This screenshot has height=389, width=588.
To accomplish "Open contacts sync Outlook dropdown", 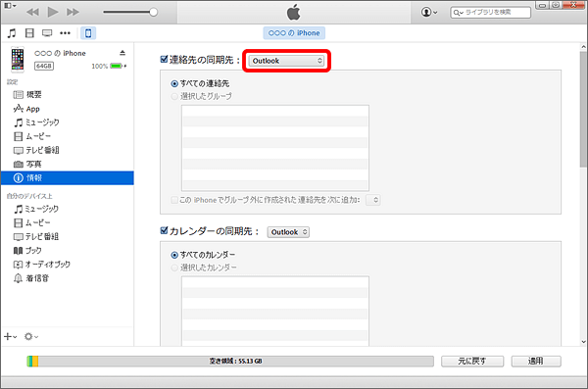I will tap(286, 61).
